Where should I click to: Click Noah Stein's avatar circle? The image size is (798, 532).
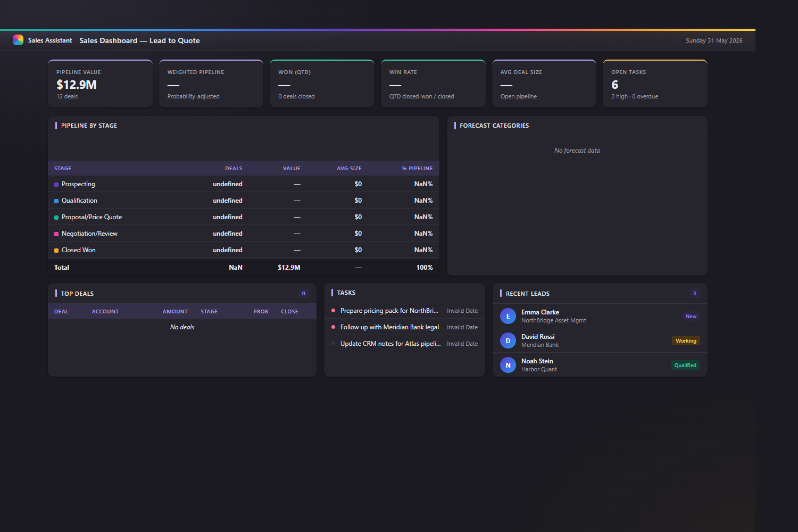(x=508, y=365)
